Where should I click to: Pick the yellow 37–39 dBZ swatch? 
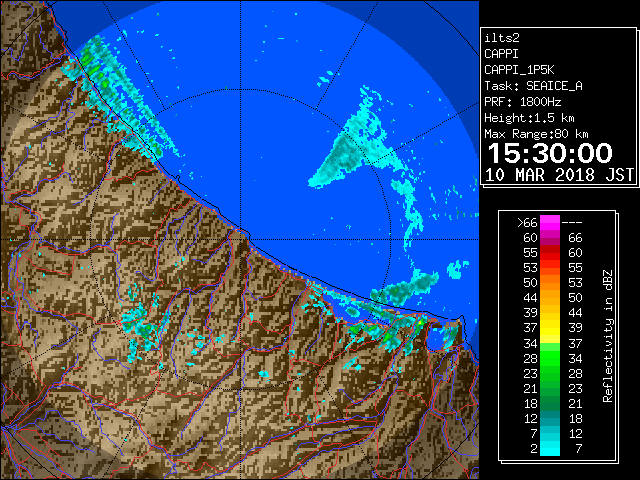550,328
